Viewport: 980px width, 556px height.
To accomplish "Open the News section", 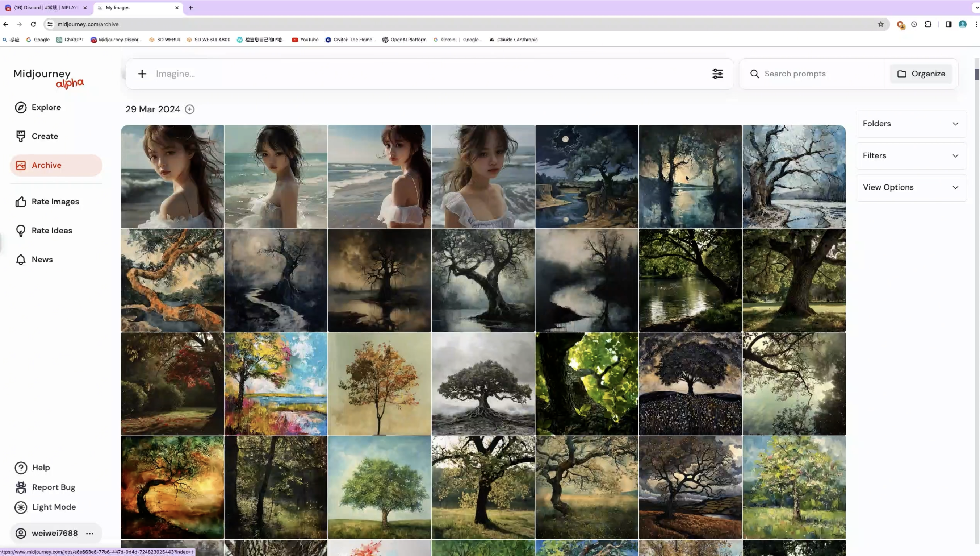I will coord(42,260).
